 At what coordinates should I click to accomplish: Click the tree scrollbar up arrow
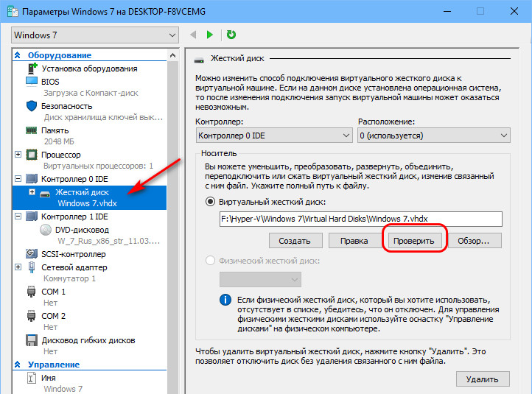[172, 55]
